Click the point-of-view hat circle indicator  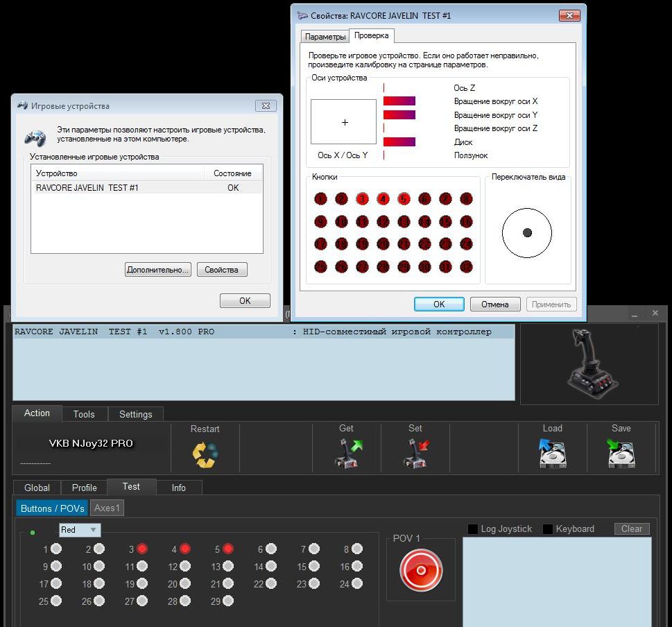pyautogui.click(x=527, y=233)
